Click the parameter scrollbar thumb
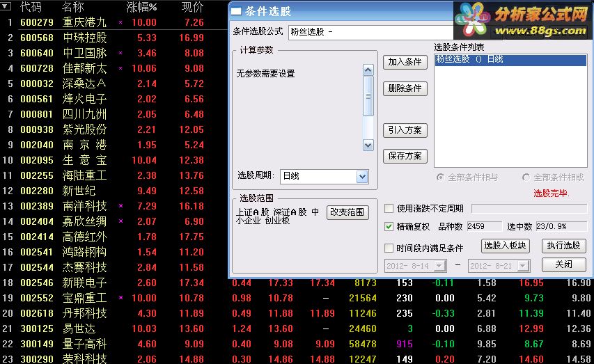This screenshot has width=594, height=364. pyautogui.click(x=368, y=96)
